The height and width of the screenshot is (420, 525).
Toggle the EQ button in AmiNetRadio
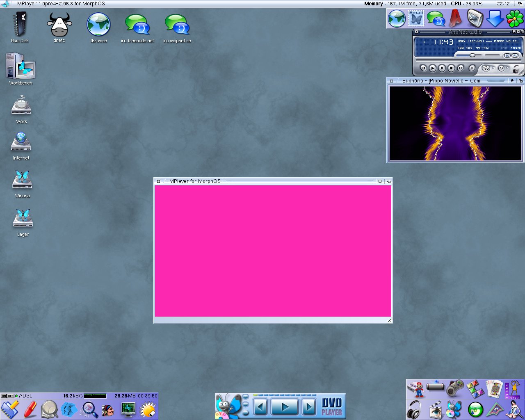(x=507, y=56)
